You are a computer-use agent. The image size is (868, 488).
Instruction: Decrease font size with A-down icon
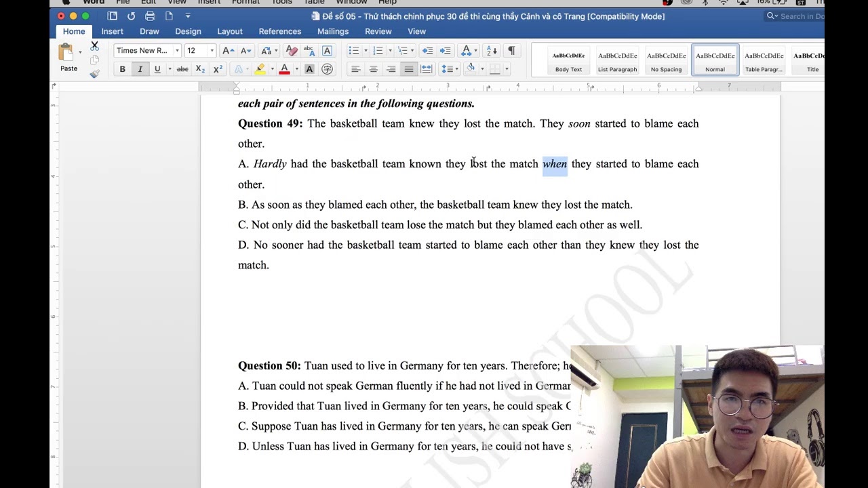pos(245,51)
